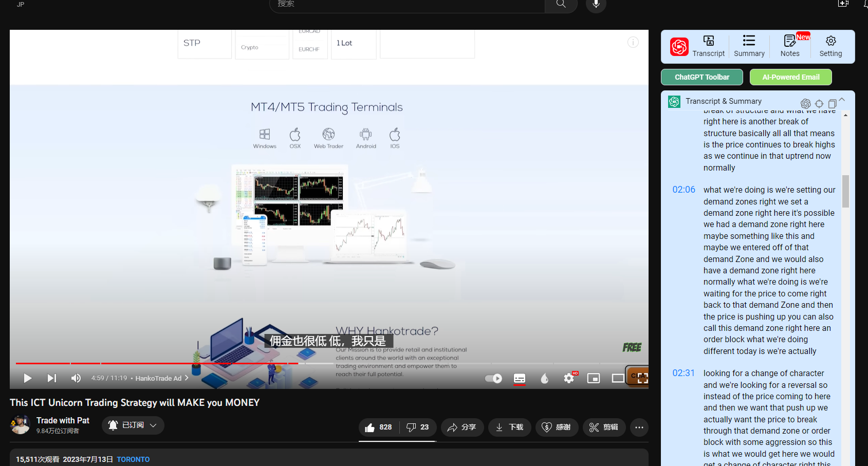Image resolution: width=868 pixels, height=466 pixels.
Task: Switch to theater mode
Action: pyautogui.click(x=618, y=378)
